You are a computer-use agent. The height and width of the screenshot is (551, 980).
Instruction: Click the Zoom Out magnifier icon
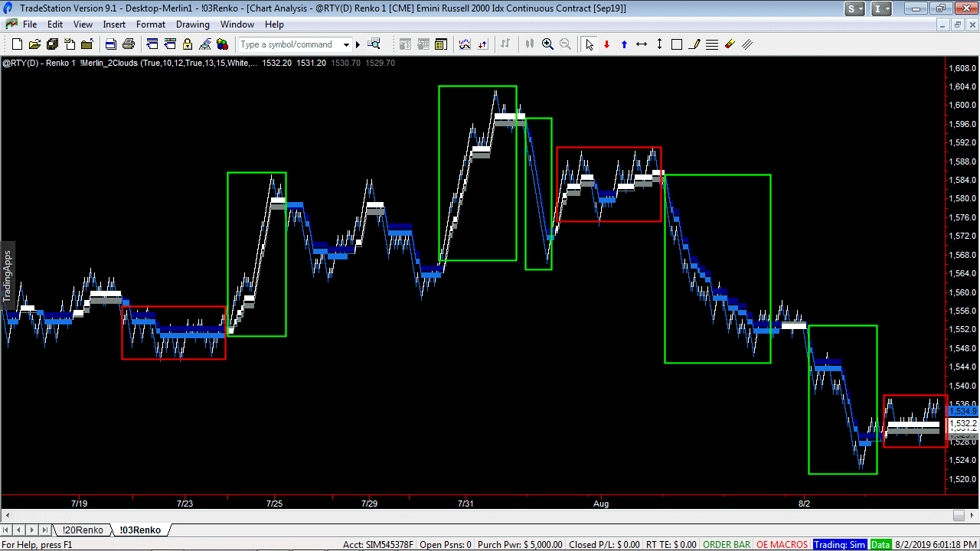pyautogui.click(x=565, y=44)
